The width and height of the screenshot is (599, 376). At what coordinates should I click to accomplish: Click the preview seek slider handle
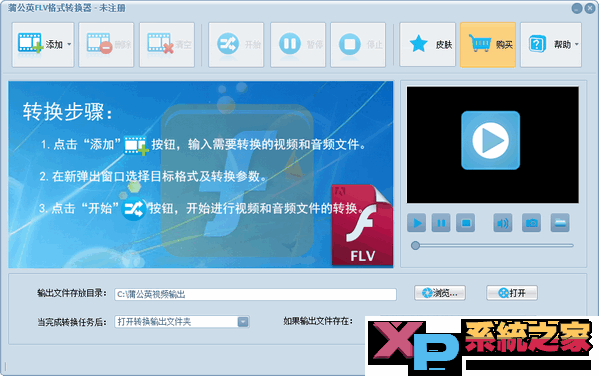coord(415,246)
